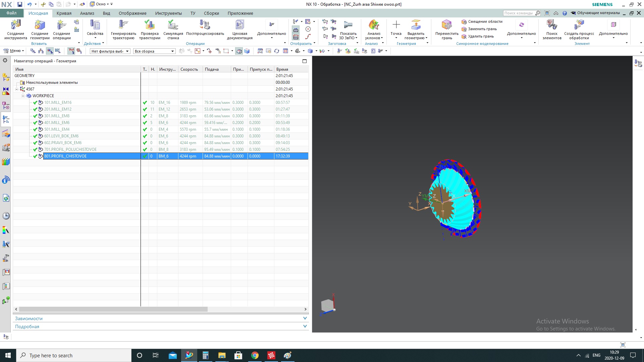Open Создание операции tool
The width and height of the screenshot is (644, 362).
(62, 29)
